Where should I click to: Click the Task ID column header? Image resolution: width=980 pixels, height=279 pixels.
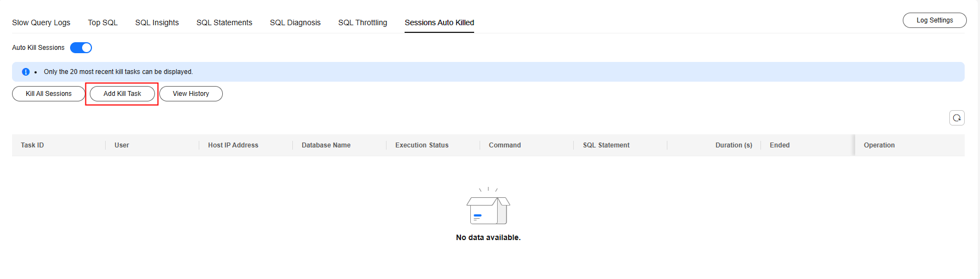pos(32,145)
